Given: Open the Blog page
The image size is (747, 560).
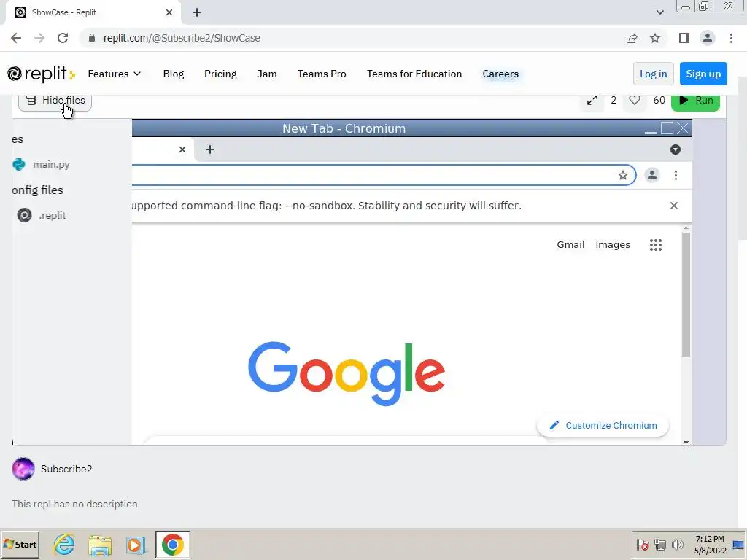Looking at the screenshot, I should point(174,74).
